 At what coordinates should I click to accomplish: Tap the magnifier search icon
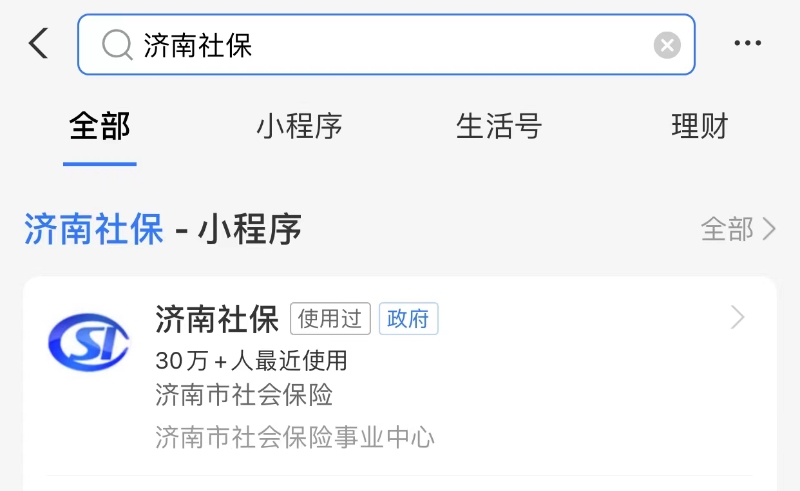117,45
